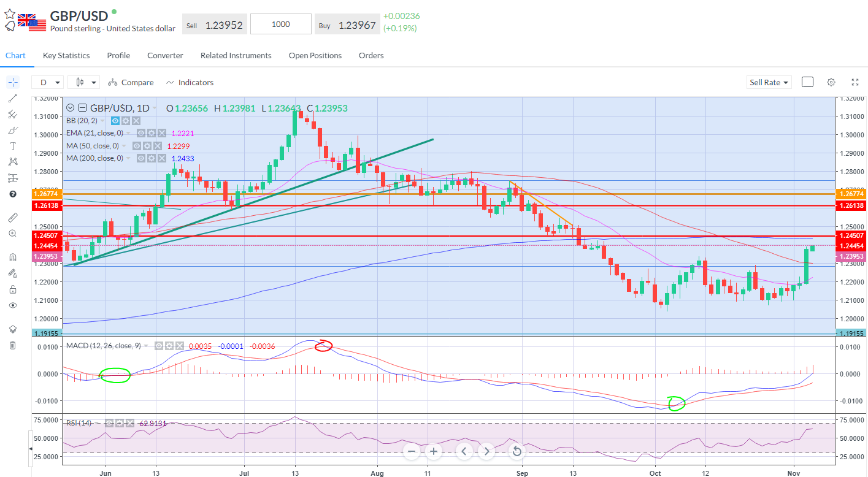Open MA (50, close, 0) settings gear
The height and width of the screenshot is (477, 868).
click(147, 146)
